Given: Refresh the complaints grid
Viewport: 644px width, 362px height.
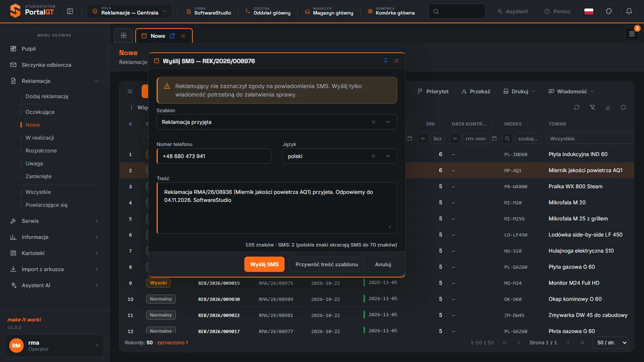Looking at the screenshot, I should pyautogui.click(x=577, y=107).
